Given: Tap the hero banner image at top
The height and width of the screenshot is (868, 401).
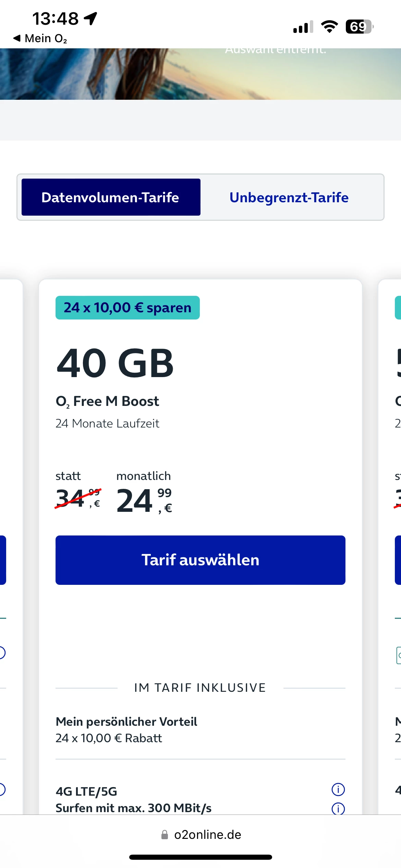Looking at the screenshot, I should (x=200, y=74).
